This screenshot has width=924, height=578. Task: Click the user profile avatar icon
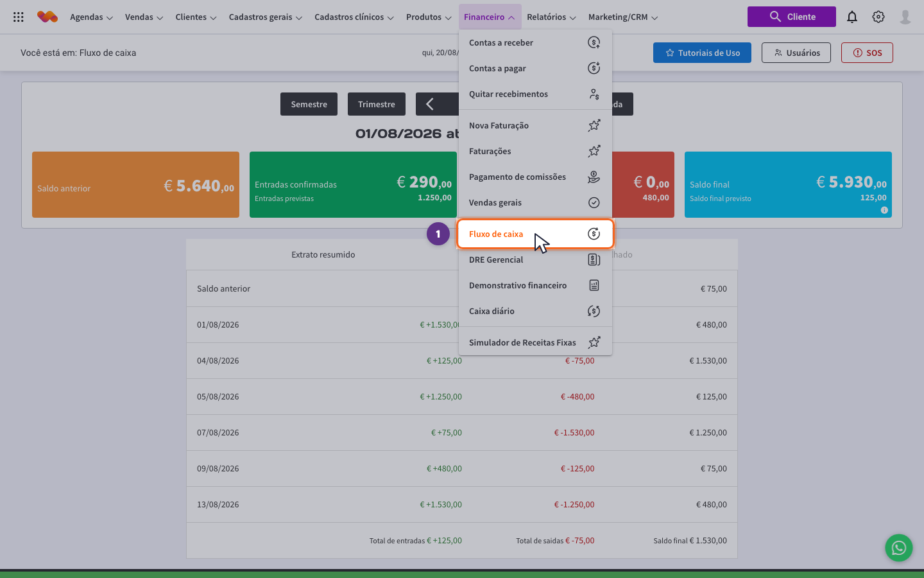point(905,17)
